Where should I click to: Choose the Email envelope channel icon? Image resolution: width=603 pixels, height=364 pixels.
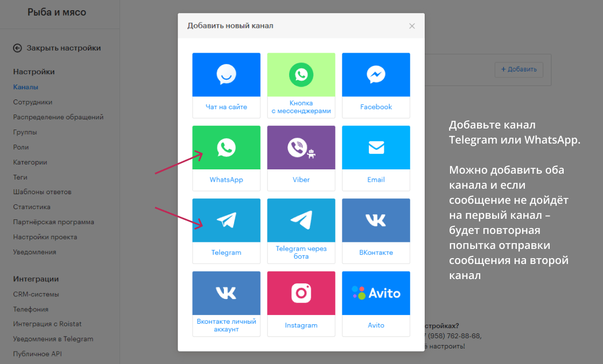click(376, 147)
